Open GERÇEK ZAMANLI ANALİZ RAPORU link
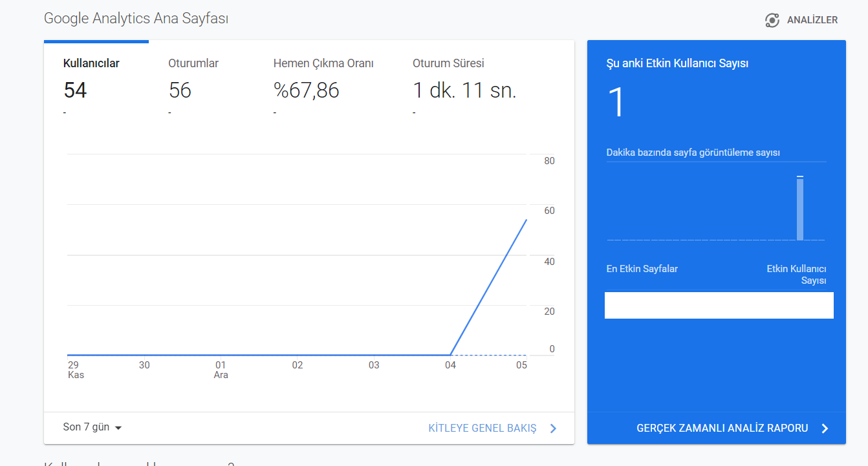The image size is (868, 466). pos(722,429)
